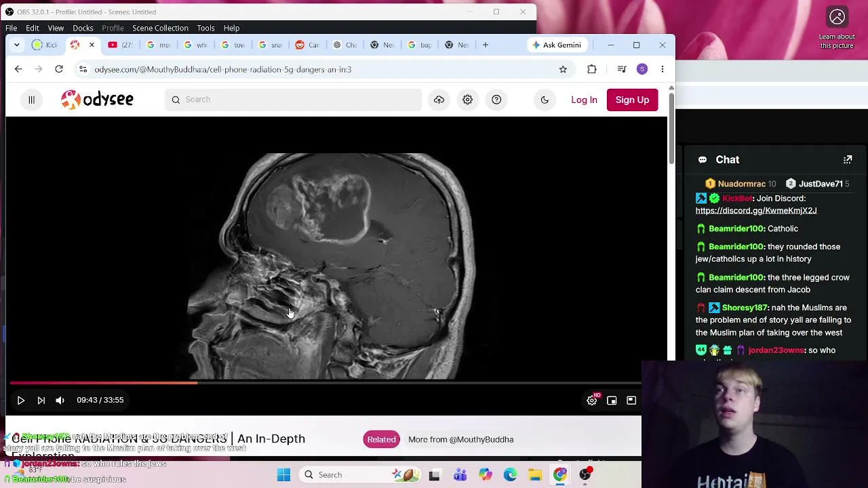This screenshot has width=868, height=488.
Task: Open Chrome three-dot menu
Action: click(x=663, y=69)
